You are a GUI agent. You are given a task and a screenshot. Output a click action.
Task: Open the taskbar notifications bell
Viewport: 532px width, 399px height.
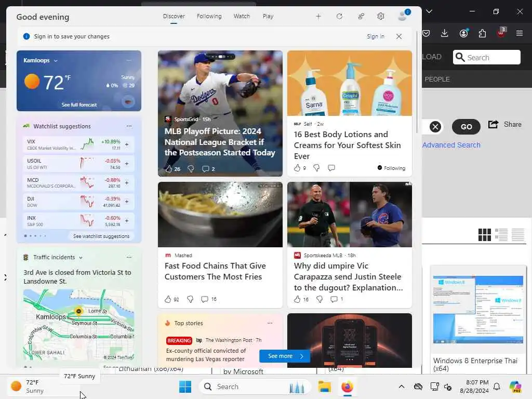click(x=497, y=387)
